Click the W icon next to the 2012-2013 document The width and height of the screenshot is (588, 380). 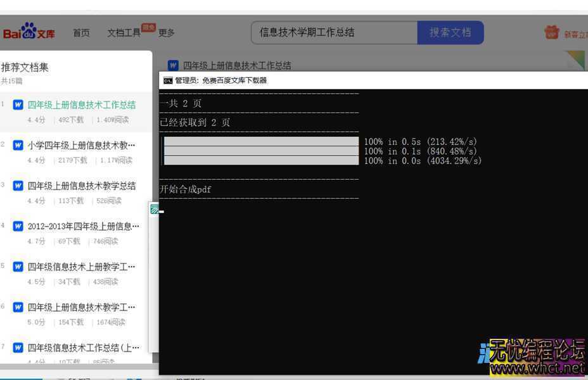tap(17, 226)
